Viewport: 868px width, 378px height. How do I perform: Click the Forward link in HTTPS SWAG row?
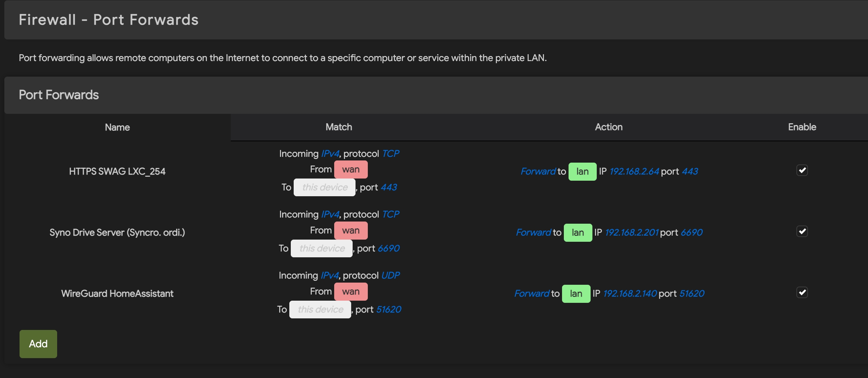(538, 172)
